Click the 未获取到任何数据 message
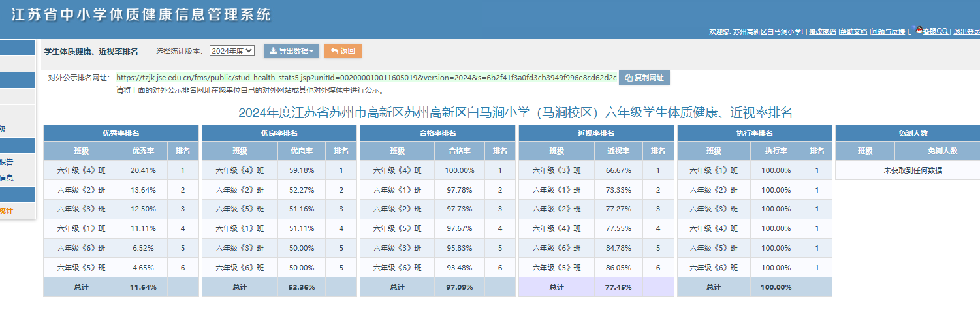The width and height of the screenshot is (980, 310). (913, 170)
